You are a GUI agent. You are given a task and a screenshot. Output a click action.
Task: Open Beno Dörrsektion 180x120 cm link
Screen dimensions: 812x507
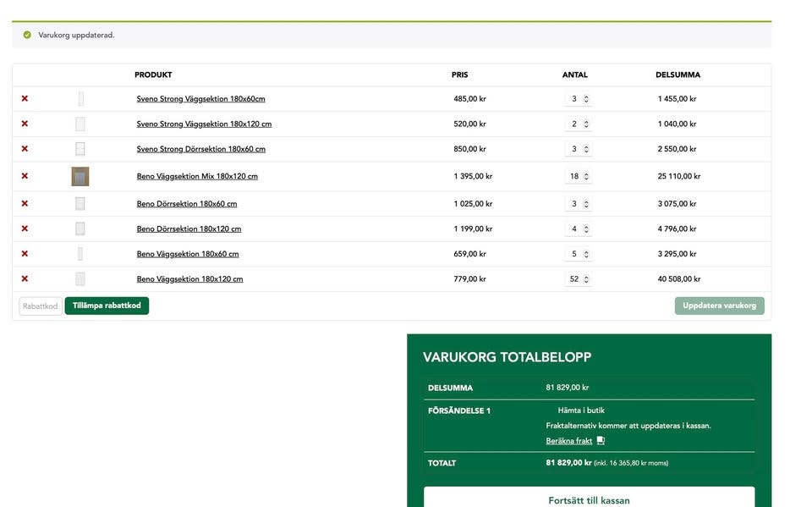coord(189,229)
